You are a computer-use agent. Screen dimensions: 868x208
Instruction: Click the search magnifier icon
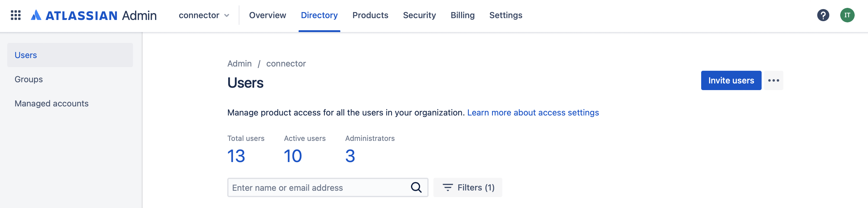416,187
